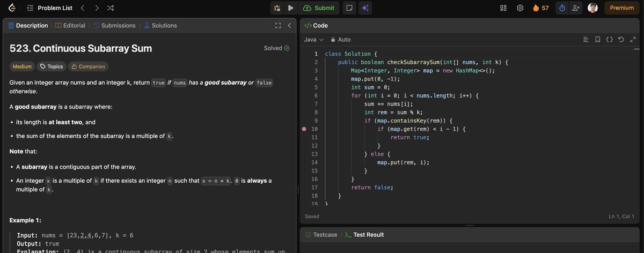Open the Problem List panel

pos(49,8)
